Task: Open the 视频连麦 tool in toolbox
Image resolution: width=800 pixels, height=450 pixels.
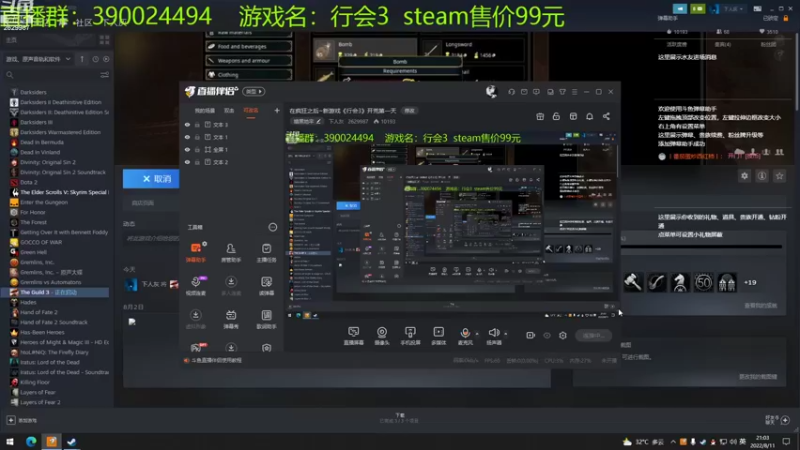Action: pos(196,286)
